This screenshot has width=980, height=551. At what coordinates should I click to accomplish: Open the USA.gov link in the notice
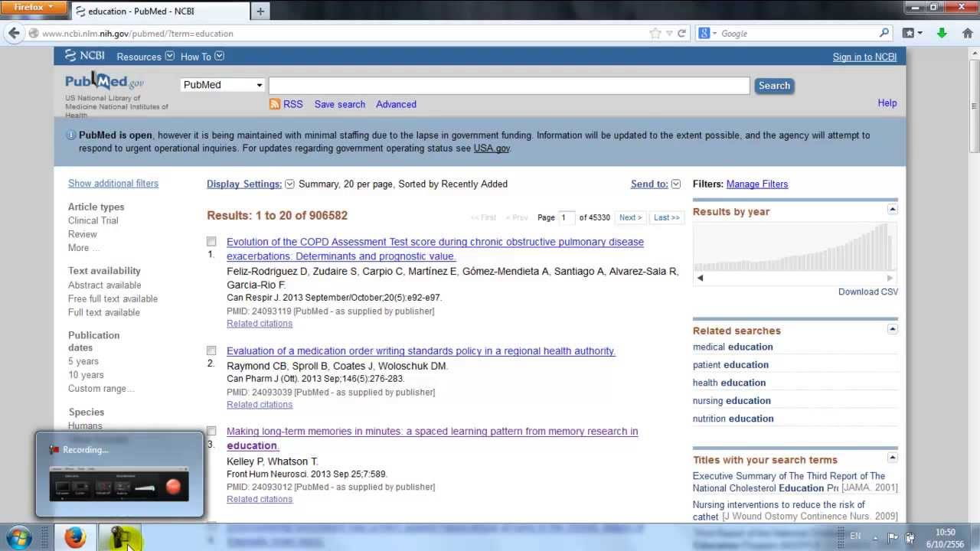[492, 148]
